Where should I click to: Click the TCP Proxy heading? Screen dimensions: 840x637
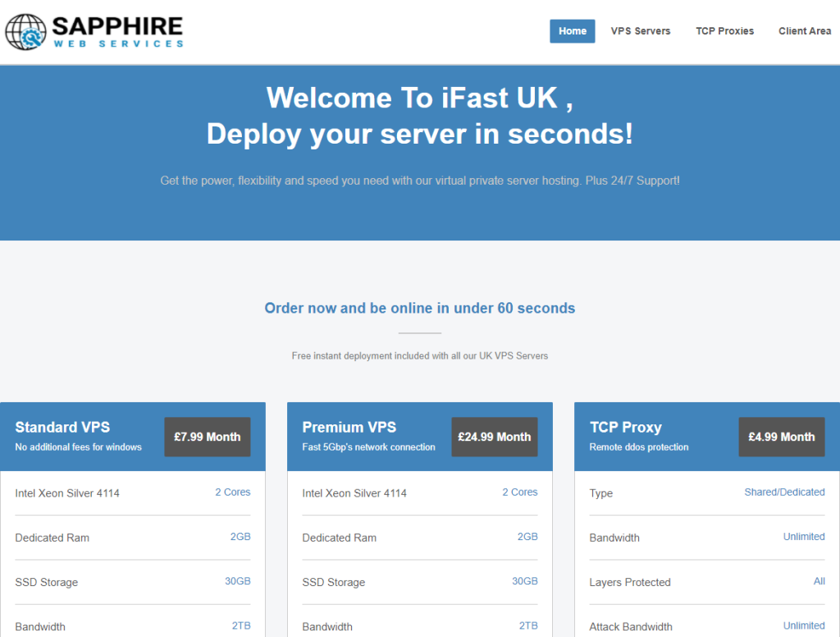coord(626,428)
